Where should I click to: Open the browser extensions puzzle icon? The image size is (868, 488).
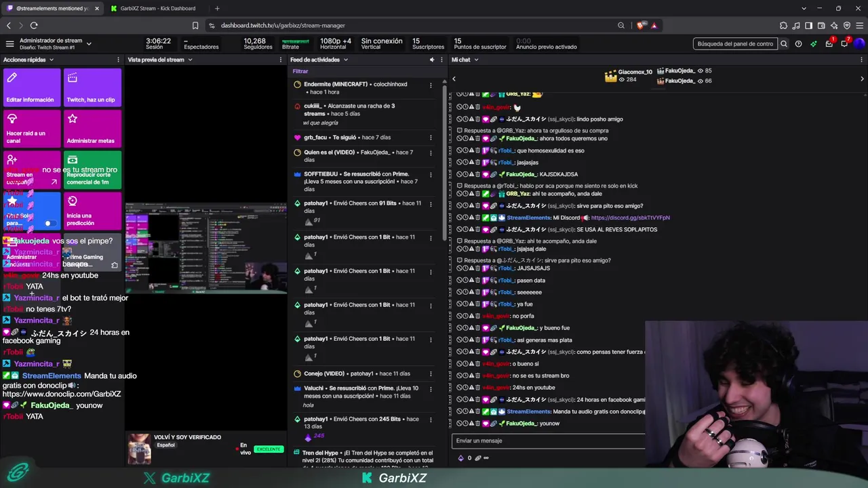click(x=784, y=26)
